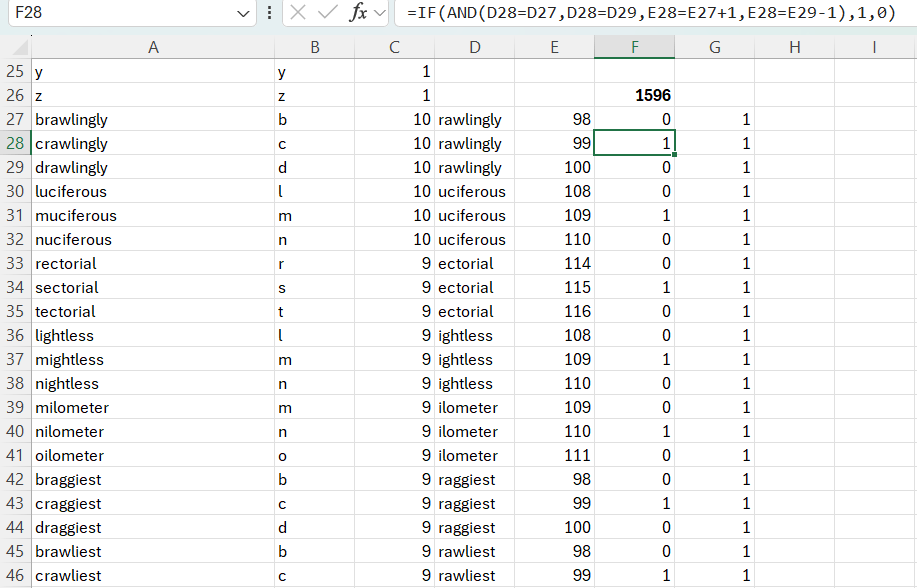The image size is (917, 588).
Task: Click cell D31 uciferous
Action: (475, 215)
